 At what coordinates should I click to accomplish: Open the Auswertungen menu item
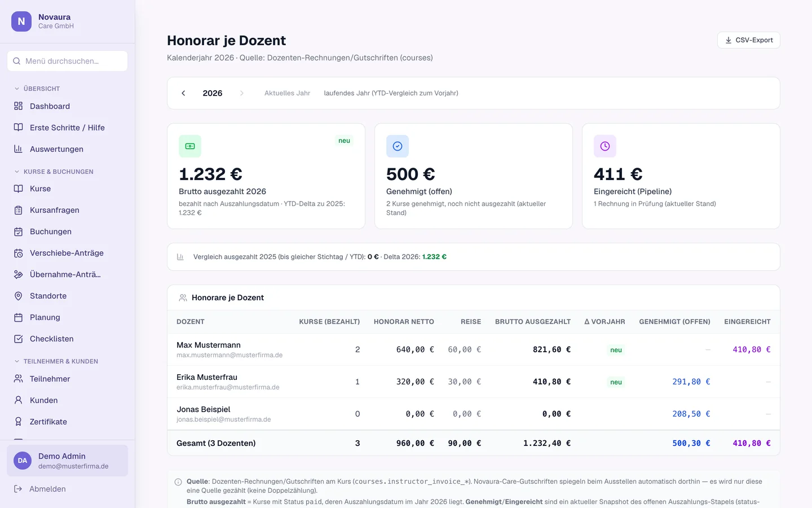click(68, 149)
